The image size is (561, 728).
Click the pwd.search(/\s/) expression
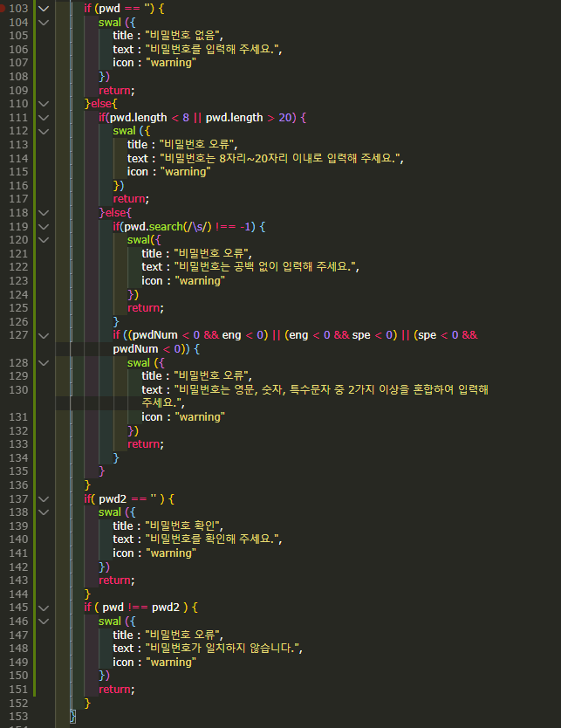(x=168, y=227)
